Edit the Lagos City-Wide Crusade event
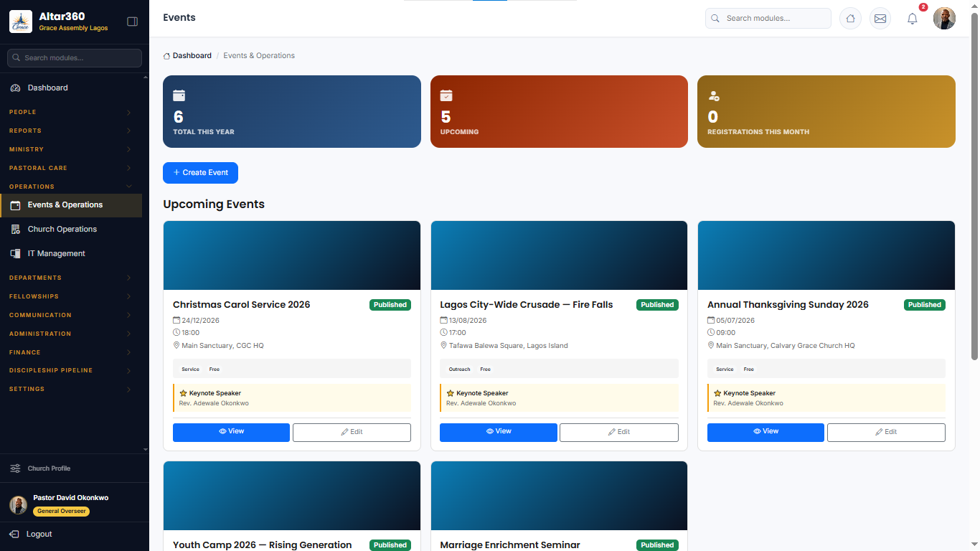 click(618, 432)
